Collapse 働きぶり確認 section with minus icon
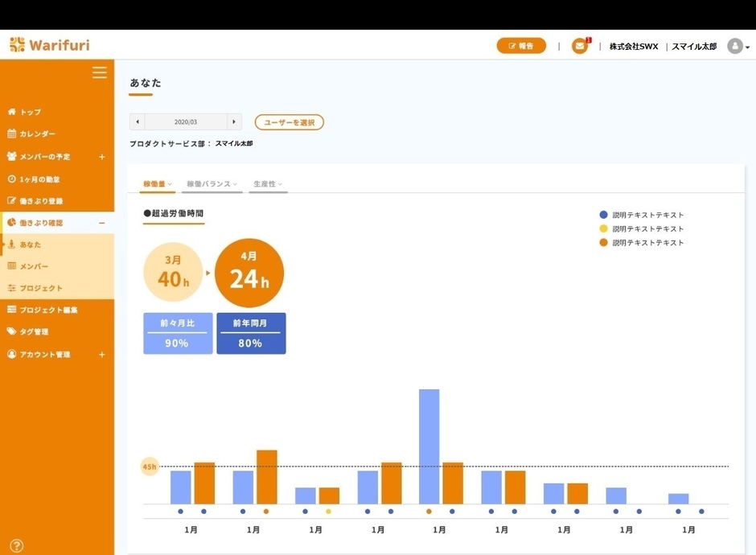The height and width of the screenshot is (555, 756). tap(101, 223)
